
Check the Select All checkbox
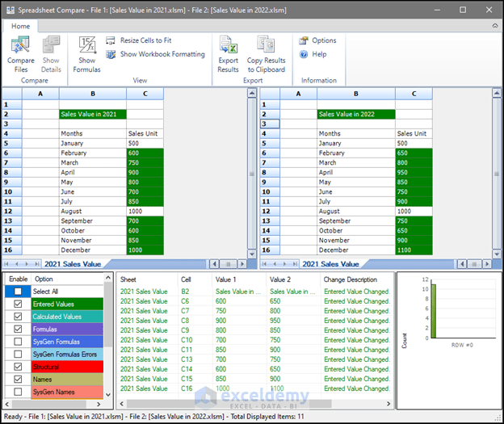click(18, 292)
